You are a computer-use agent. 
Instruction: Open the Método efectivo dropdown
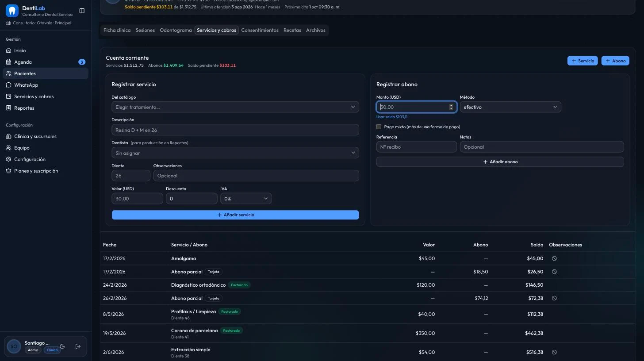point(510,107)
